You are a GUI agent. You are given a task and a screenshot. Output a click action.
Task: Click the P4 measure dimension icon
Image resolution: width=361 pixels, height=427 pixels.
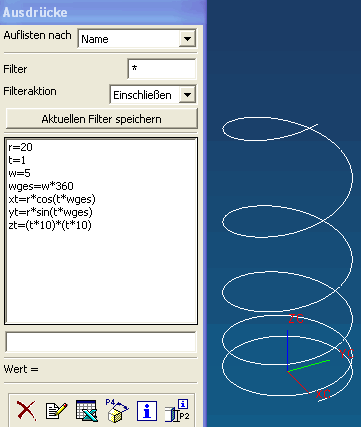click(x=117, y=411)
